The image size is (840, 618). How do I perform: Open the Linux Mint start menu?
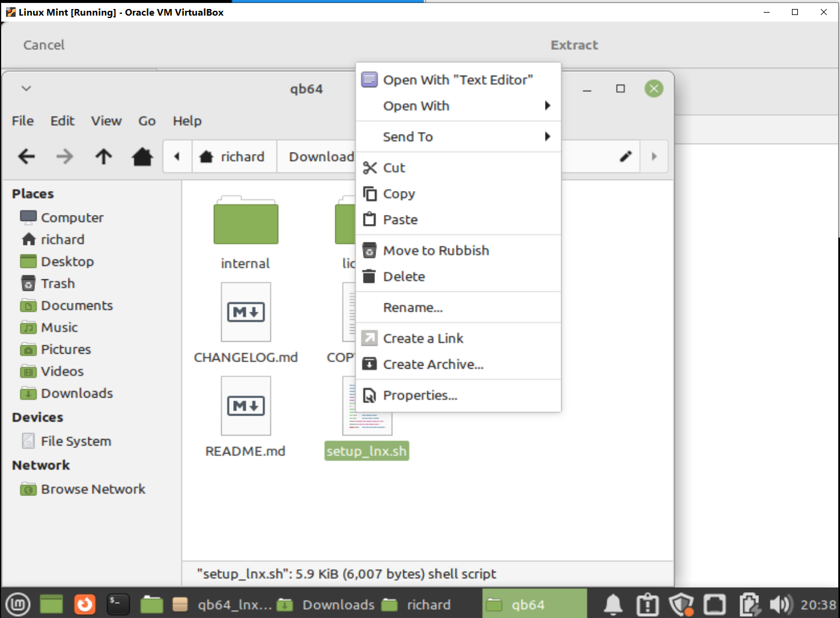18,604
